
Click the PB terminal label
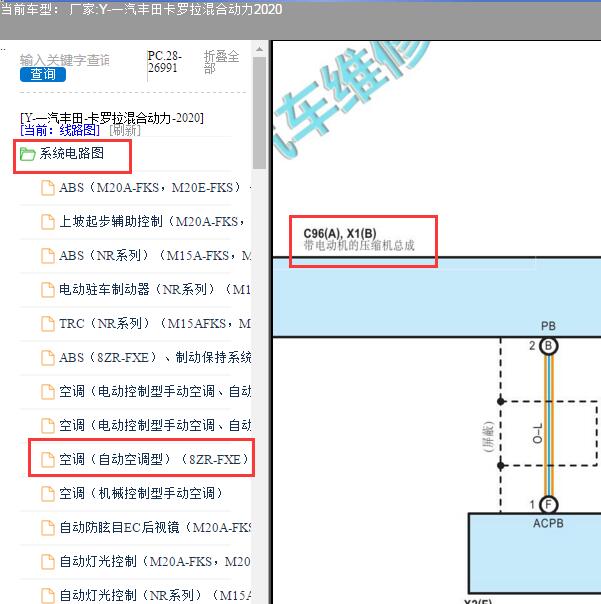(548, 326)
